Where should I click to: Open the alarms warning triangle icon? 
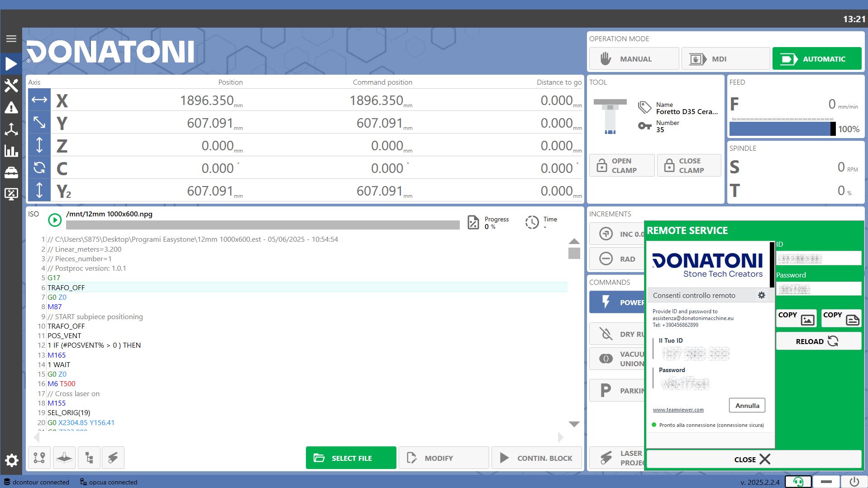11,108
